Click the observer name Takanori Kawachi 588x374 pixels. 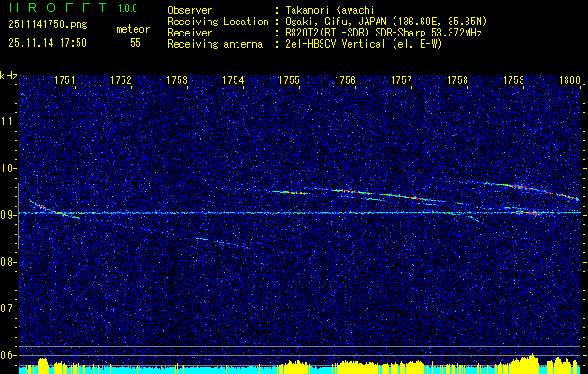pos(331,10)
